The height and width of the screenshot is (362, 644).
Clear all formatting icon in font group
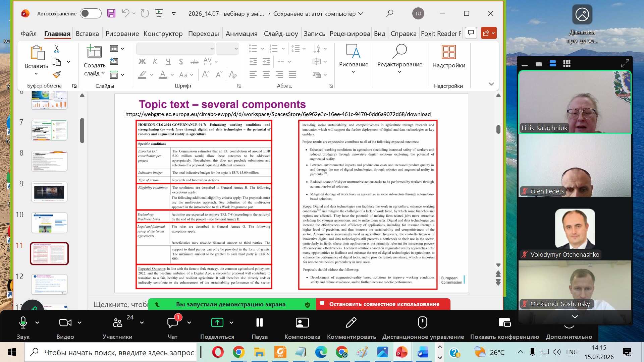click(x=233, y=74)
